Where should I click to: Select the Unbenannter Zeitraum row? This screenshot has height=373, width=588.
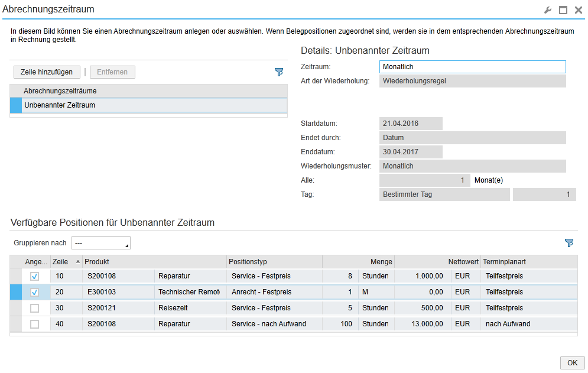pyautogui.click(x=148, y=105)
